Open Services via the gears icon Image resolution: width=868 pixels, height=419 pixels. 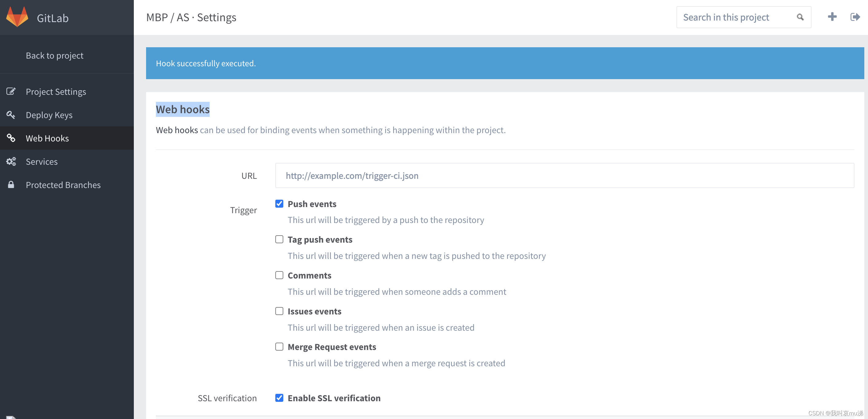11,161
